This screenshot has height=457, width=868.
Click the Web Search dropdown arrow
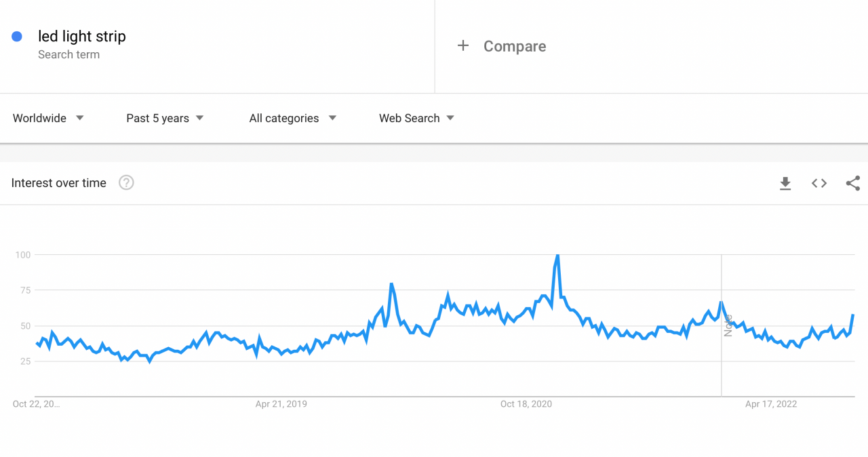click(450, 118)
